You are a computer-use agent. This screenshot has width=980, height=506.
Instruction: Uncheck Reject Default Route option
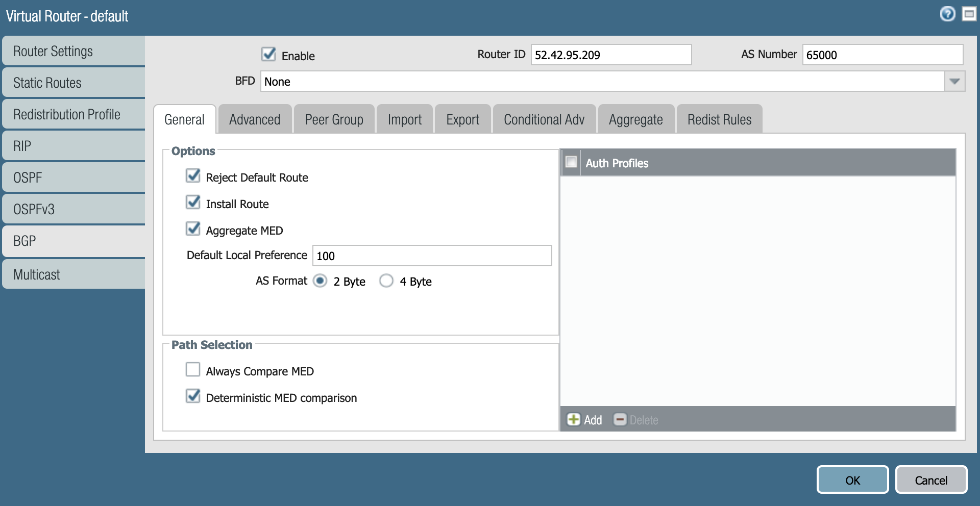[x=193, y=176]
